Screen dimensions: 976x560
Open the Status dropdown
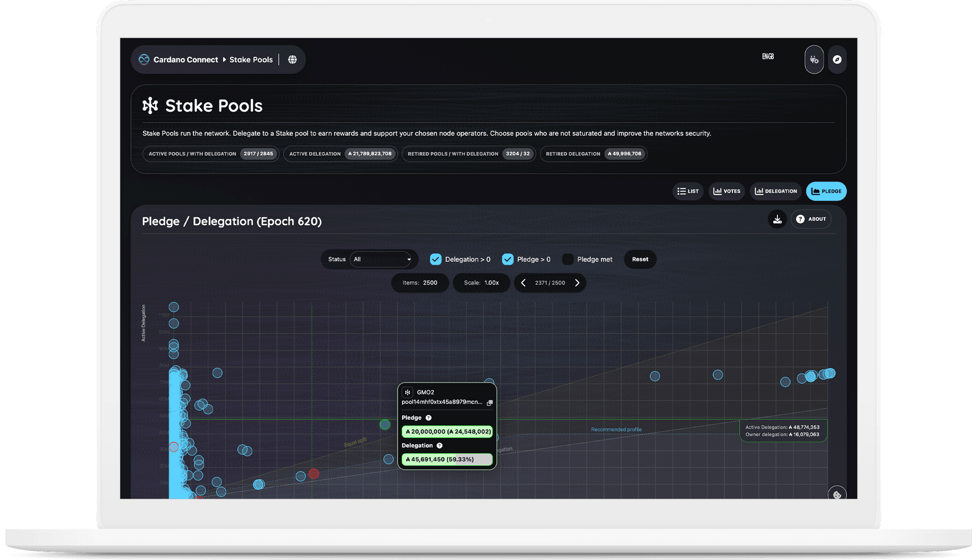coord(382,259)
